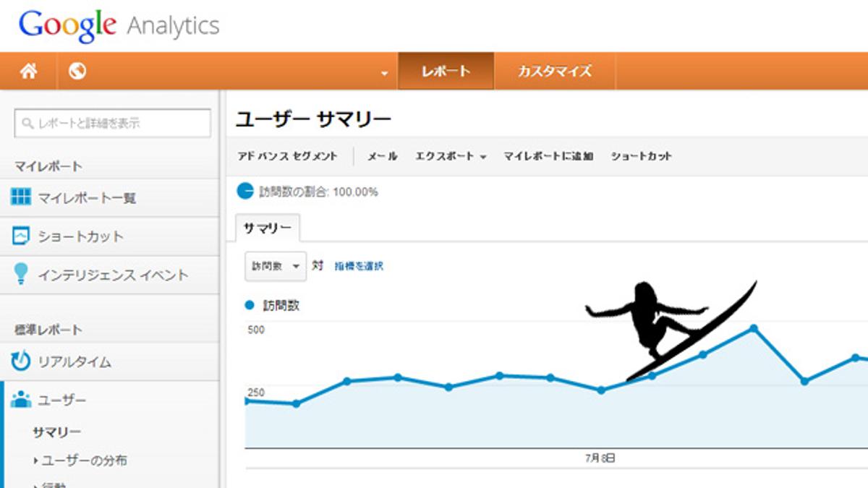Click the magnifier icon in search box
Image resolution: width=868 pixels, height=488 pixels.
pos(28,124)
